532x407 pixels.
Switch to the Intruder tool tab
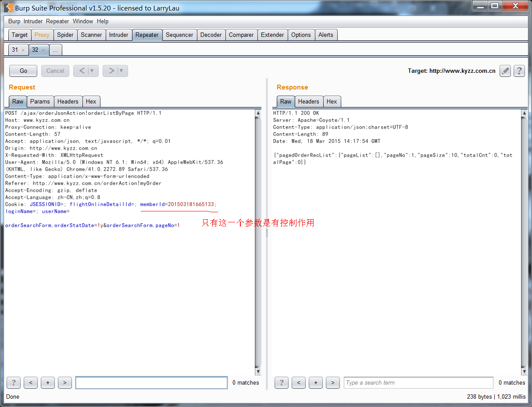pos(118,35)
